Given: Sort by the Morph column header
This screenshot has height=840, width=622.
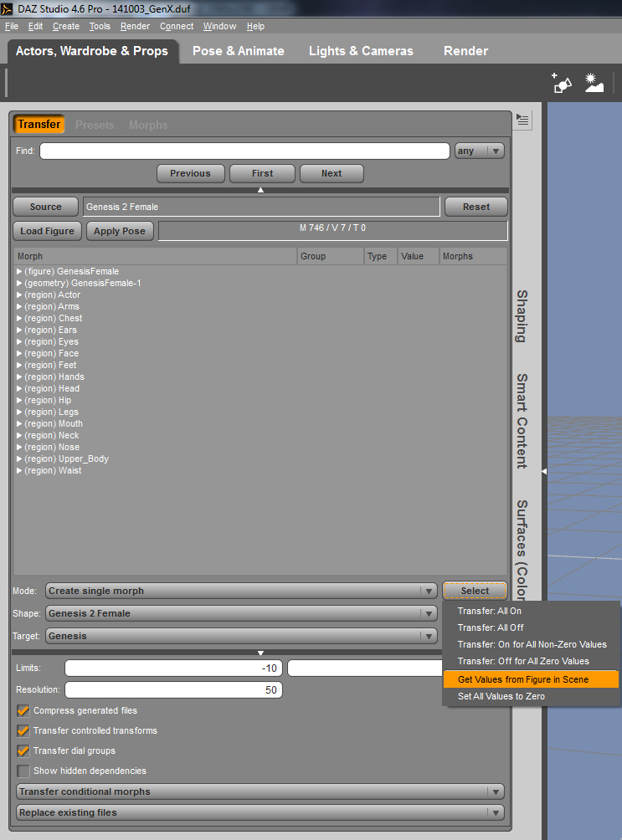Looking at the screenshot, I should (156, 257).
